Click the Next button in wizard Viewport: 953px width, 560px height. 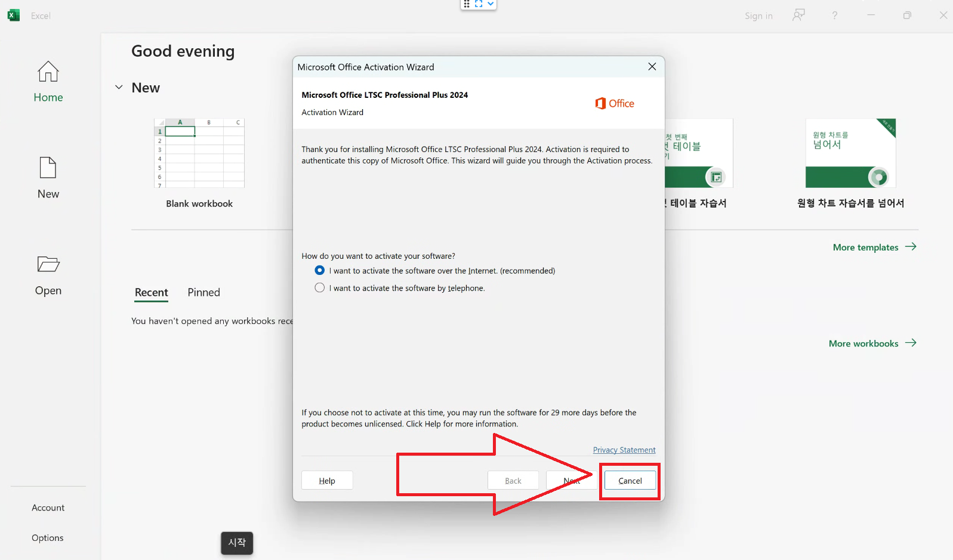coord(572,481)
